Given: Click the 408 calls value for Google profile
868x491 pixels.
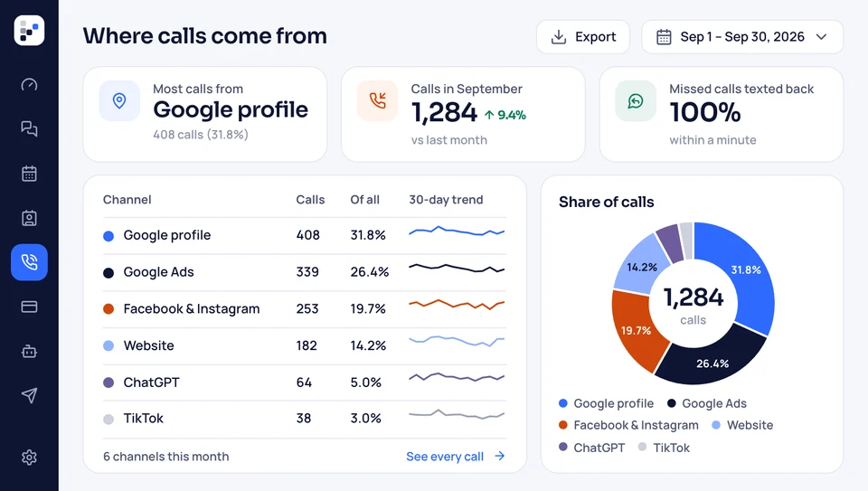Looking at the screenshot, I should [x=307, y=235].
